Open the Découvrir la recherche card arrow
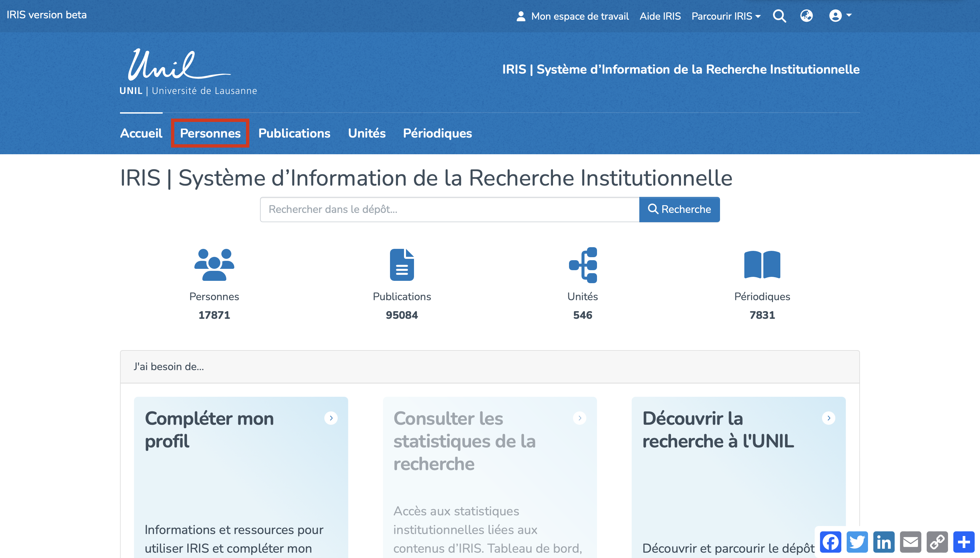Viewport: 980px width, 558px height. click(x=829, y=418)
